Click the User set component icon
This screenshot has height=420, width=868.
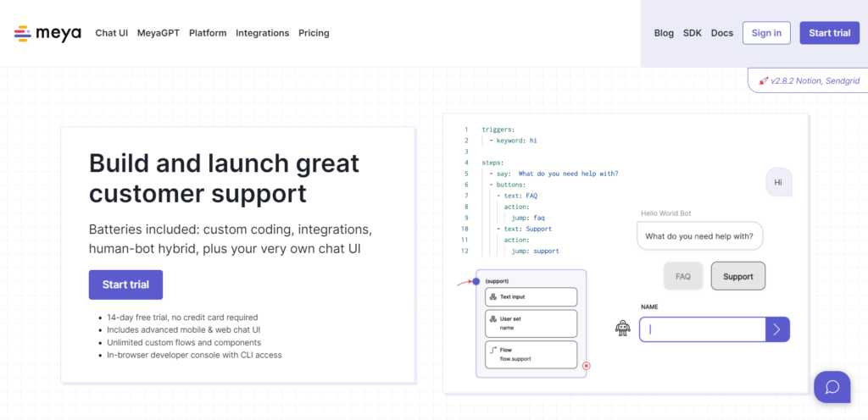click(492, 318)
